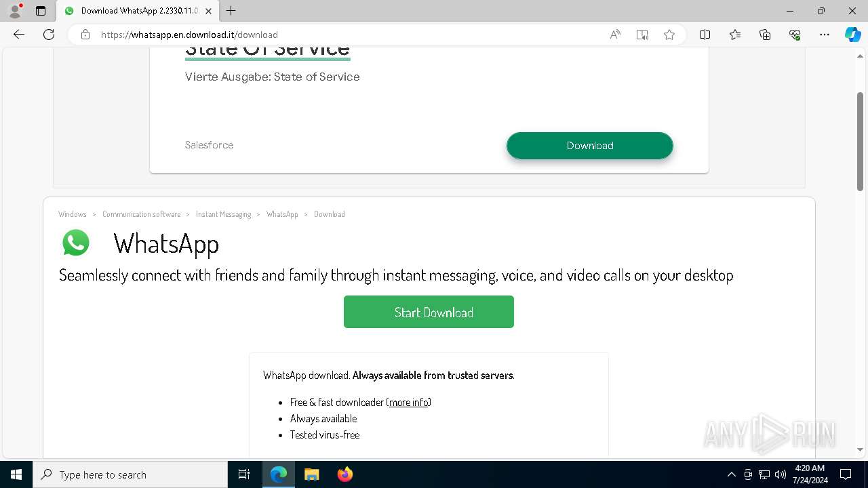View site information via the lock icon
This screenshot has width=868, height=488.
pos(85,35)
